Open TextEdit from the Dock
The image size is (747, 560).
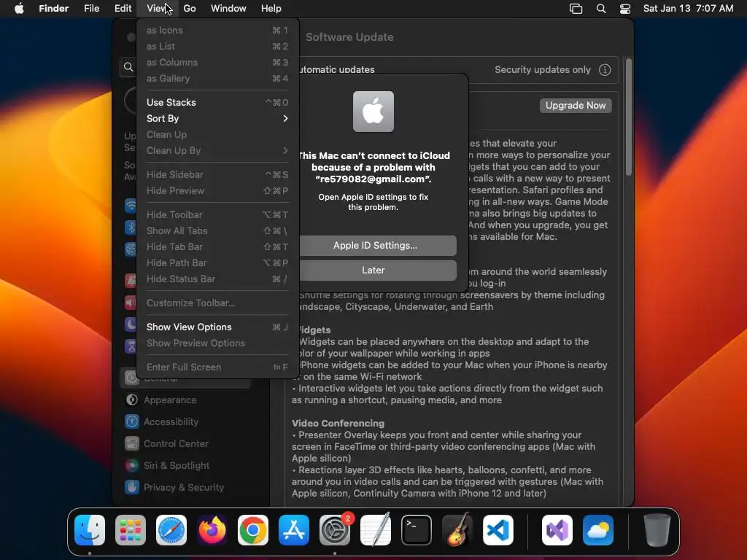[376, 530]
